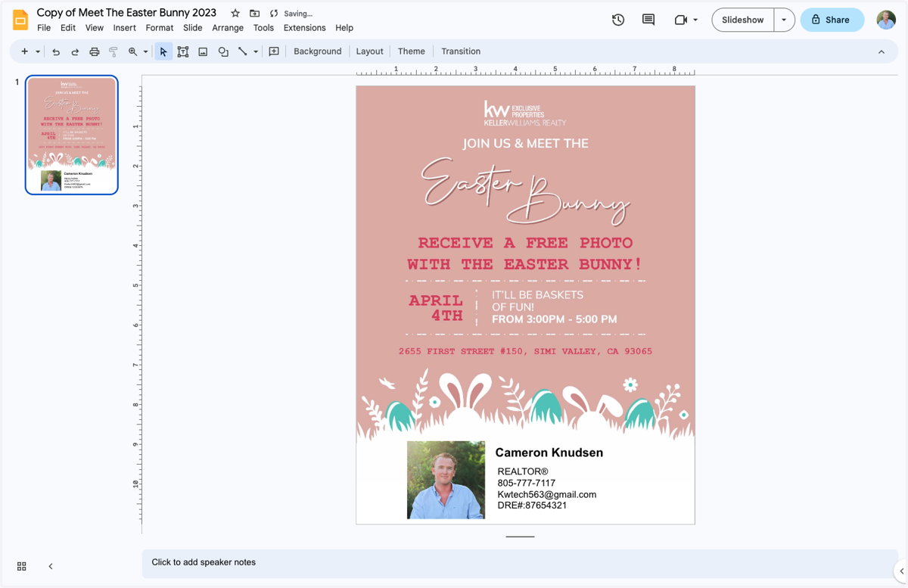Open the Extensions menu

[x=305, y=28]
